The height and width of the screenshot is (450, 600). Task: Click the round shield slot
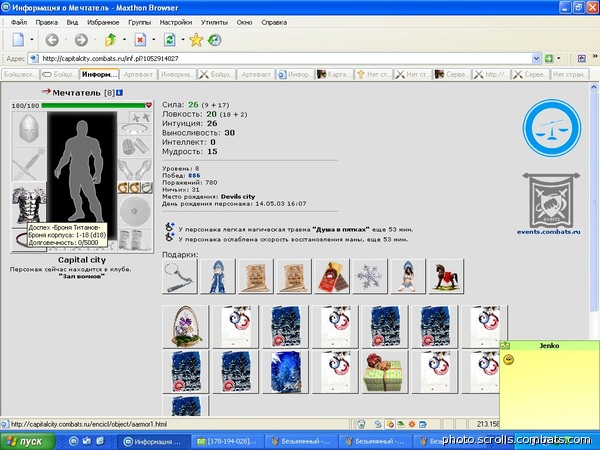(x=135, y=211)
